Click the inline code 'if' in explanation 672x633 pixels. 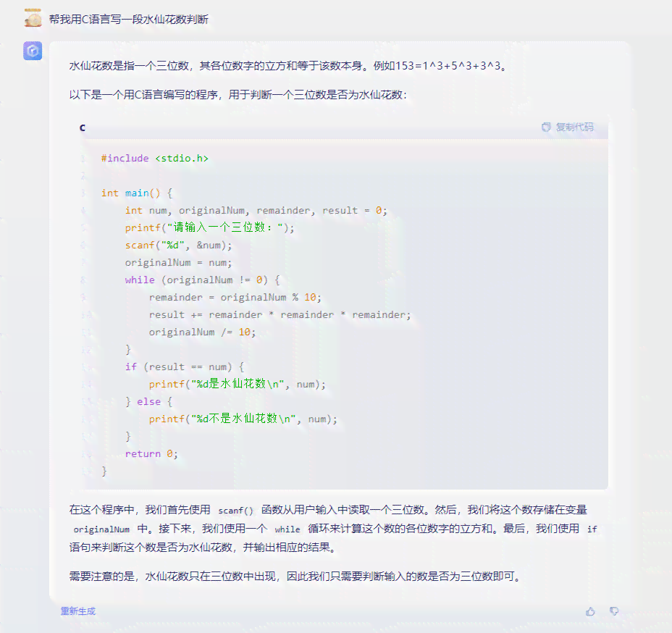point(592,529)
